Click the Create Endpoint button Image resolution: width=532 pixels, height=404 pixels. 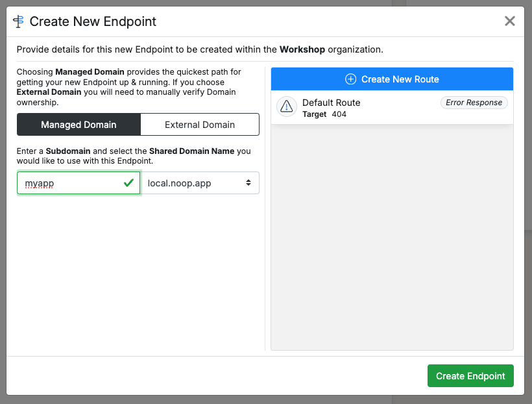(470, 375)
